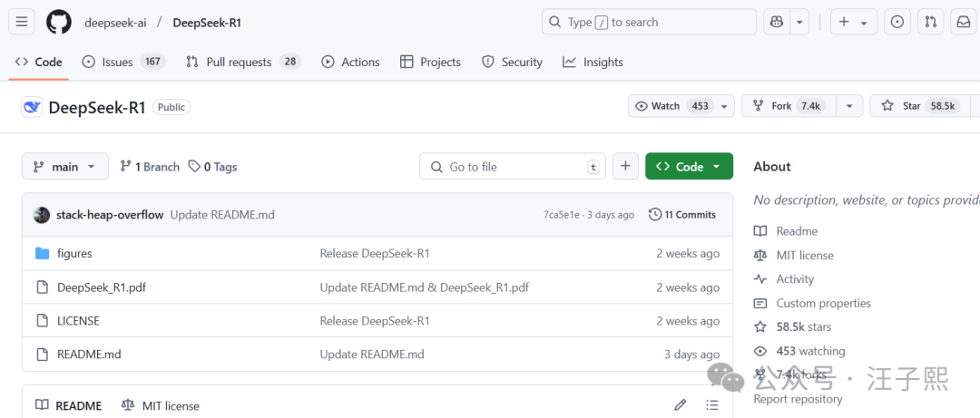Open the README outline list icon

(712, 405)
